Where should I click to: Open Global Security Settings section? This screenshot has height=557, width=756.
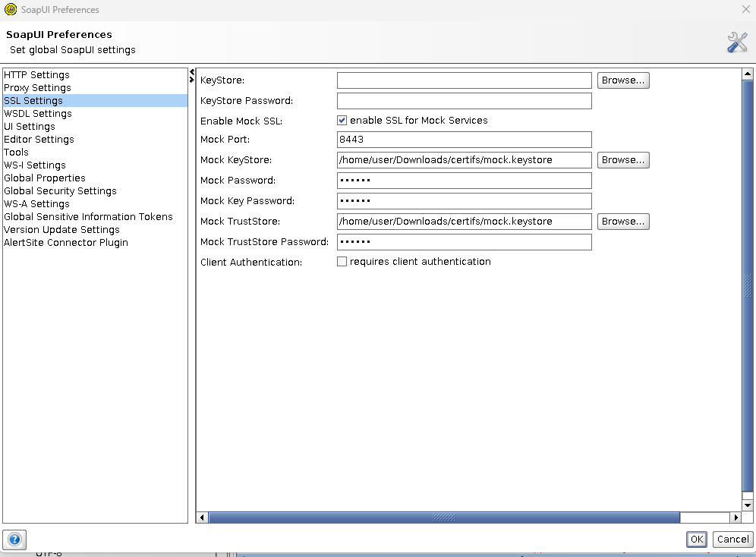tap(60, 191)
